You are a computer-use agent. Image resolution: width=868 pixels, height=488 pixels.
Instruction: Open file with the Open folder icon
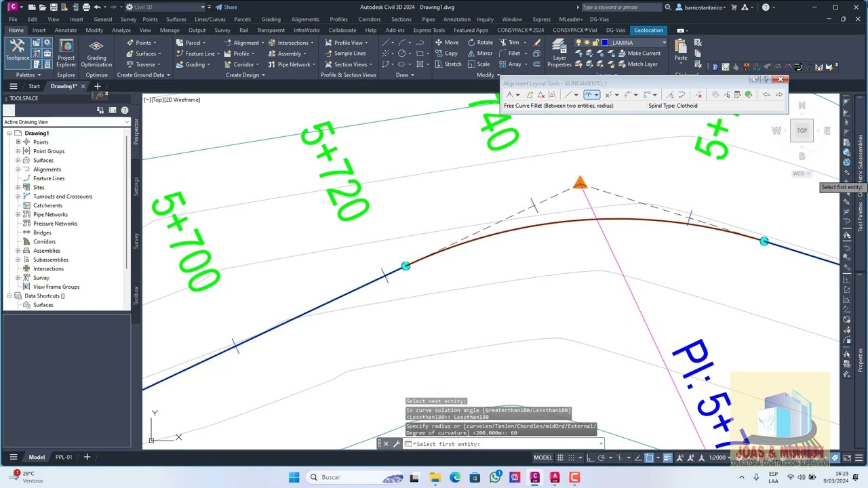pyautogui.click(x=43, y=7)
